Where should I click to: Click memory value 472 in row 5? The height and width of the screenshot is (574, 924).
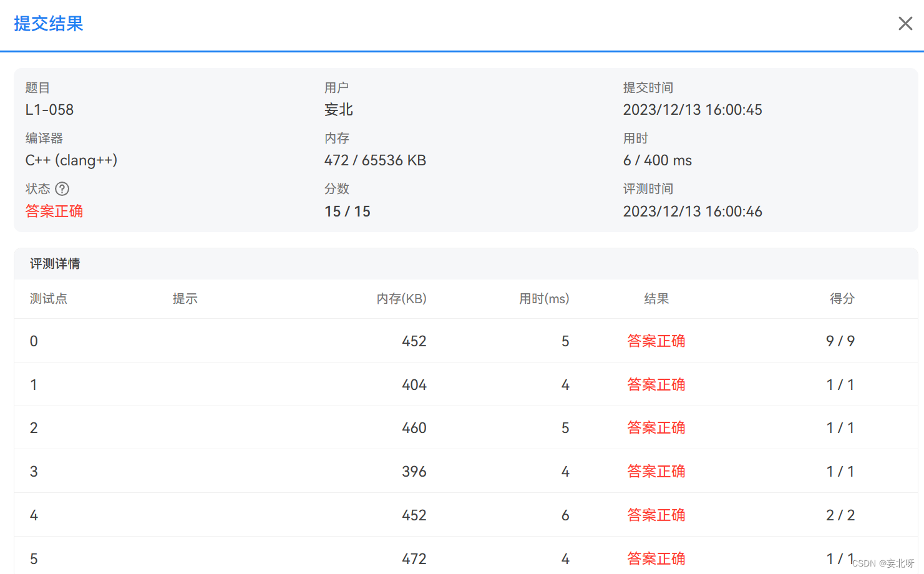click(414, 559)
